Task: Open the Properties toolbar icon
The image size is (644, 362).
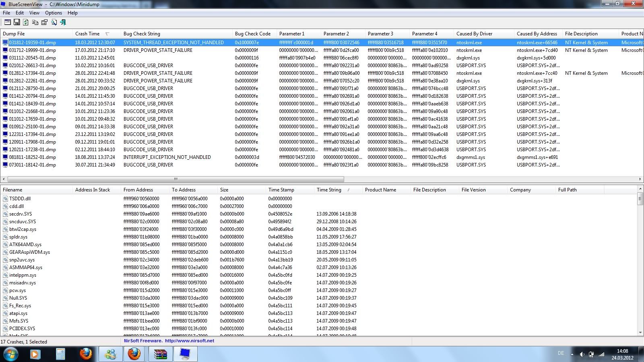Action: [44, 23]
